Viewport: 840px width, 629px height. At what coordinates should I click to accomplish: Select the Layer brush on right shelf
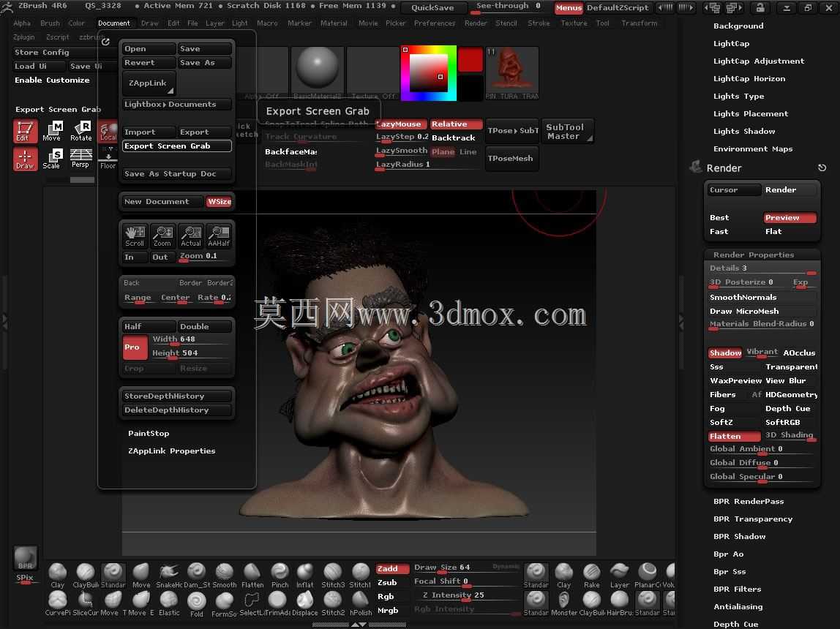(x=619, y=576)
